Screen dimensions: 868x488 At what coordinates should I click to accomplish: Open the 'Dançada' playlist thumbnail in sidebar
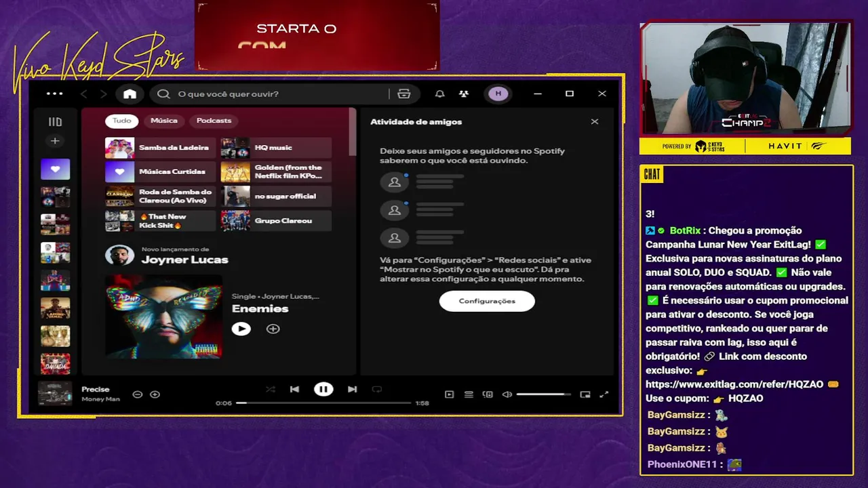tap(55, 364)
